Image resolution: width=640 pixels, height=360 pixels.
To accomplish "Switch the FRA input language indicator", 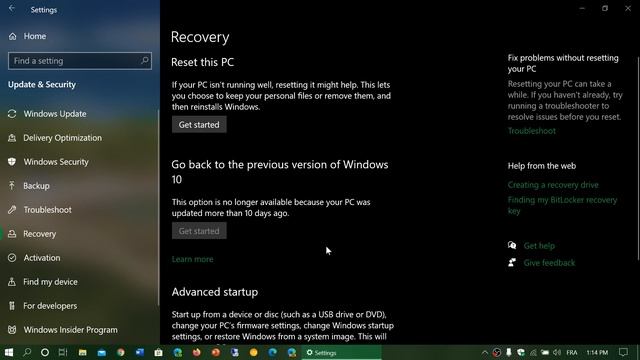I will 572,352.
